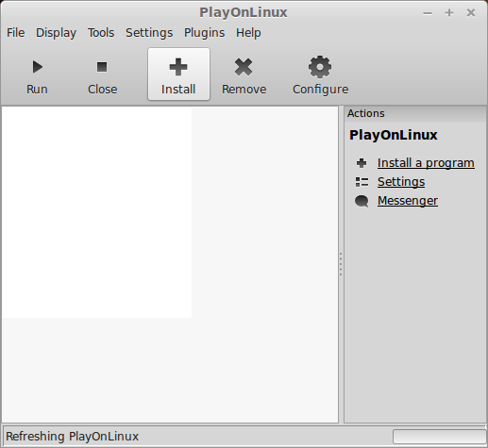488x448 pixels.
Task: Open the File menu
Action: click(x=16, y=33)
